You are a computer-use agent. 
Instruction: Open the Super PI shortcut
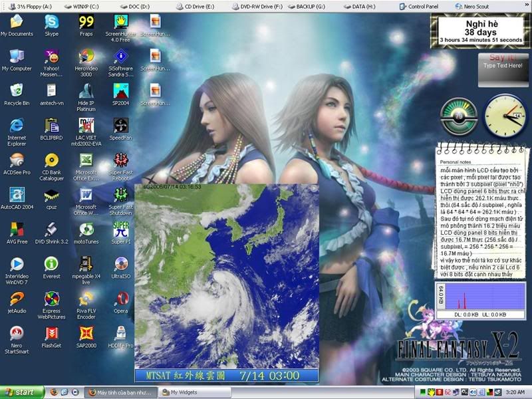[121, 233]
